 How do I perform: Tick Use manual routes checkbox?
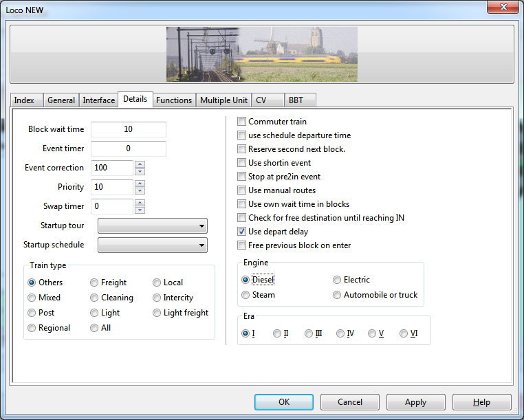coord(242,190)
